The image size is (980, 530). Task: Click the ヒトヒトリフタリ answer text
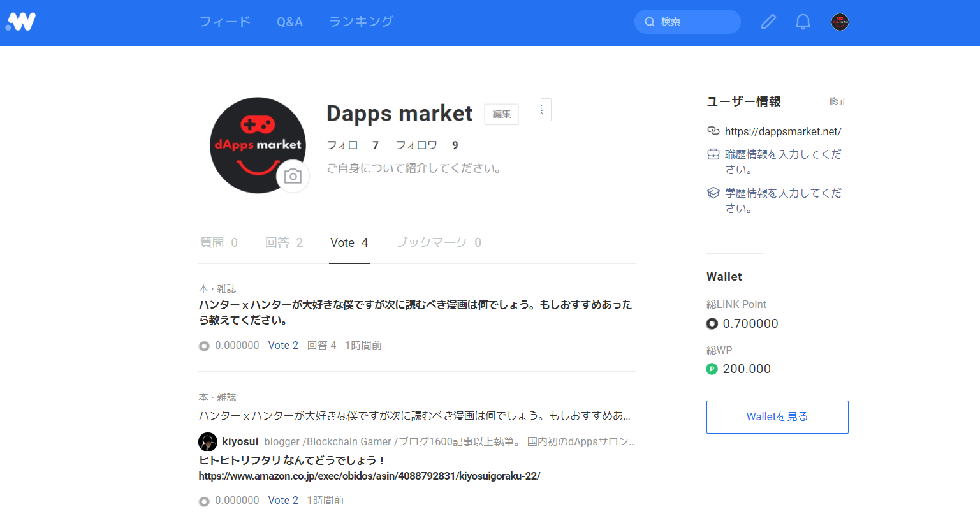pyautogui.click(x=292, y=460)
